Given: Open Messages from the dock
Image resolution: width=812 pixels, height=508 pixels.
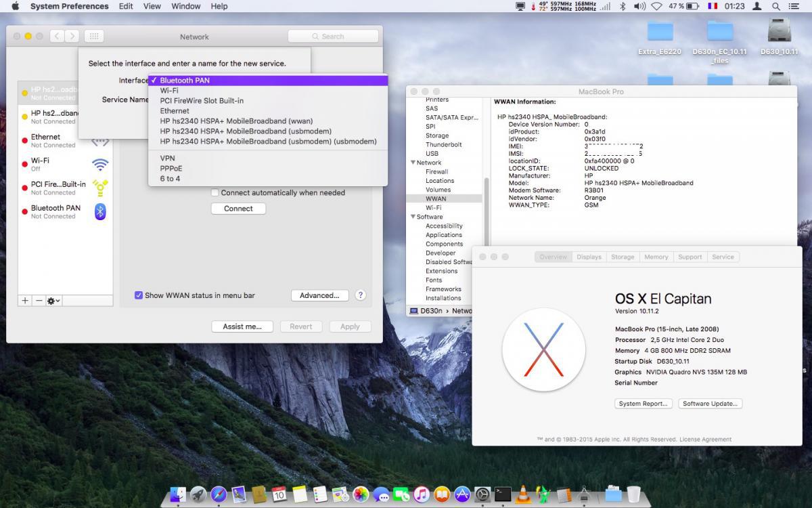Looking at the screenshot, I should point(381,494).
